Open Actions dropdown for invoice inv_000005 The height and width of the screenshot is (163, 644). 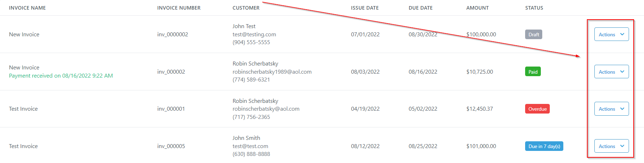[x=611, y=146]
